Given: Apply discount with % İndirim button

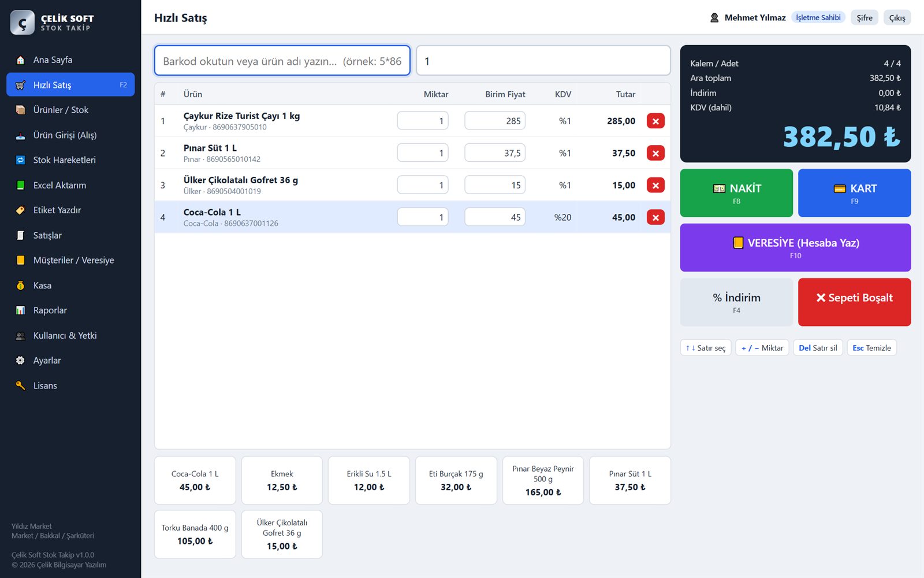Looking at the screenshot, I should click(736, 302).
